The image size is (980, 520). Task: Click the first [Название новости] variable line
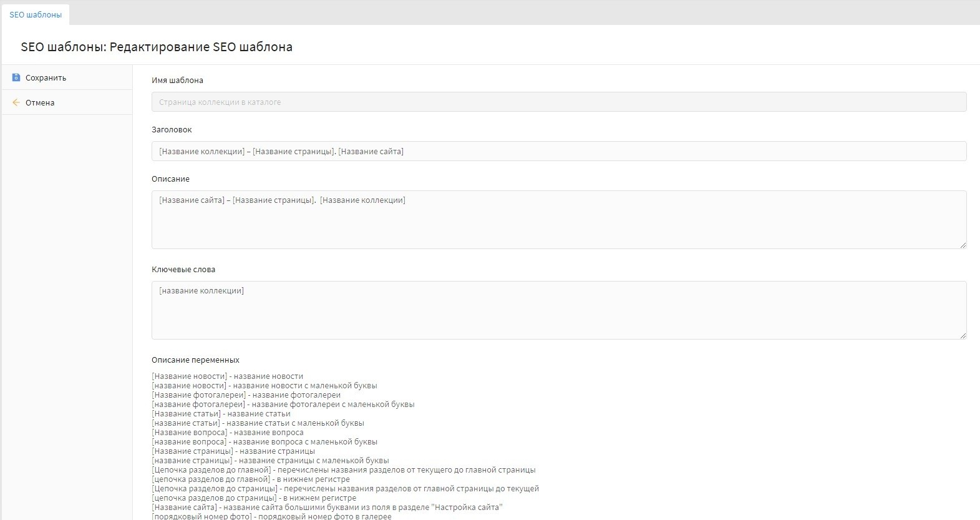(x=227, y=376)
